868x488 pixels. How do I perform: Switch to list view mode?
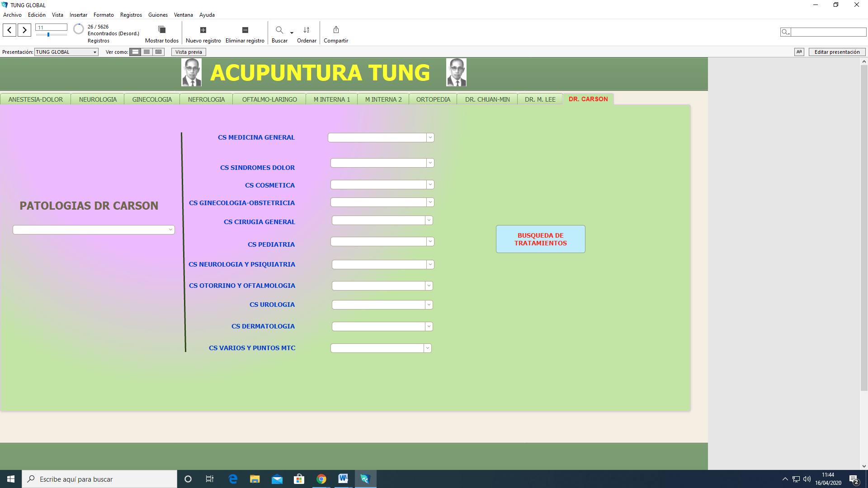tap(146, 52)
